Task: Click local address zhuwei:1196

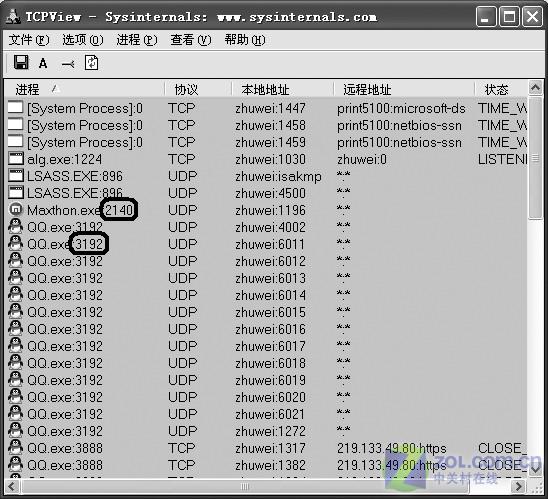Action: (x=271, y=210)
